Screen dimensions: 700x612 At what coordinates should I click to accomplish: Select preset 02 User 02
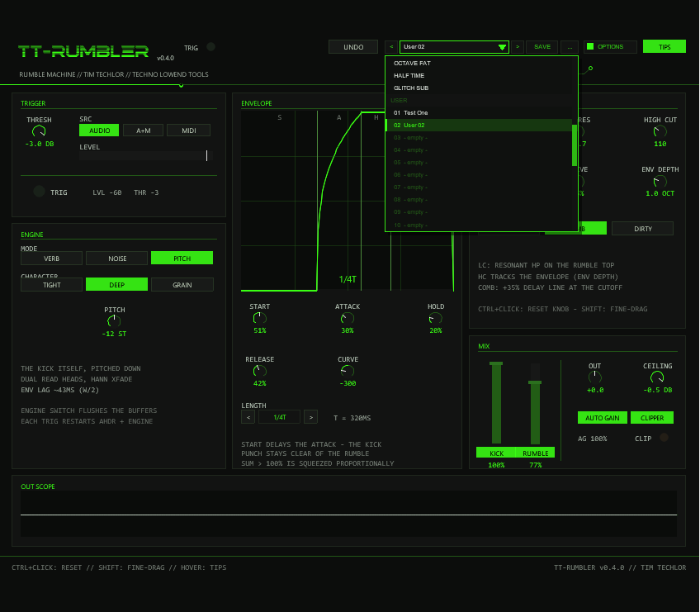pos(479,125)
